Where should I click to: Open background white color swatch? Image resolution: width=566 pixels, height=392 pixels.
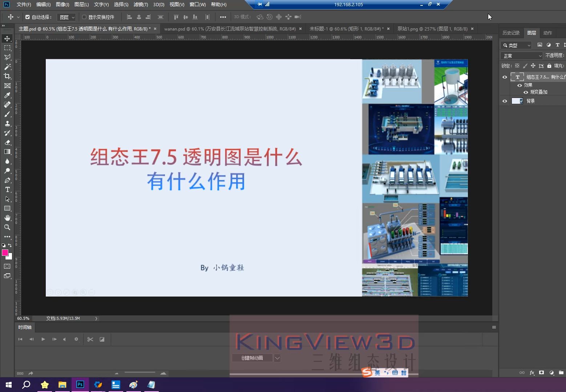pos(10,258)
